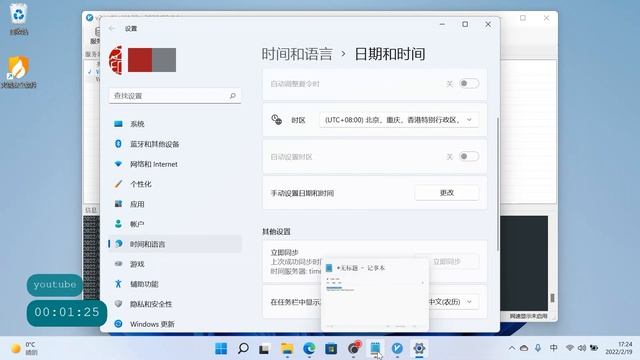Open the 火绒 security desktop shortcut
This screenshot has width=640, height=360.
point(19,72)
